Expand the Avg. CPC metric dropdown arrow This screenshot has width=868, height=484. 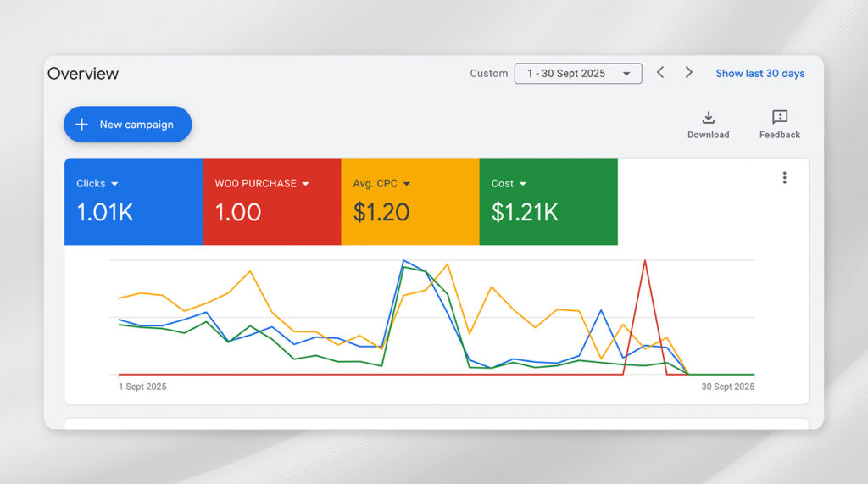[407, 184]
